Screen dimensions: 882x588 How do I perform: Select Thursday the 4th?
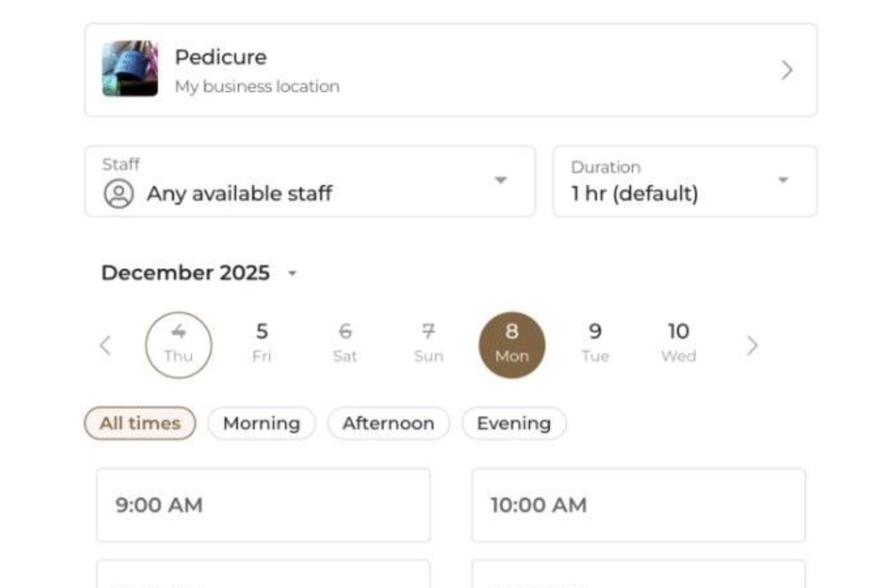pos(179,345)
